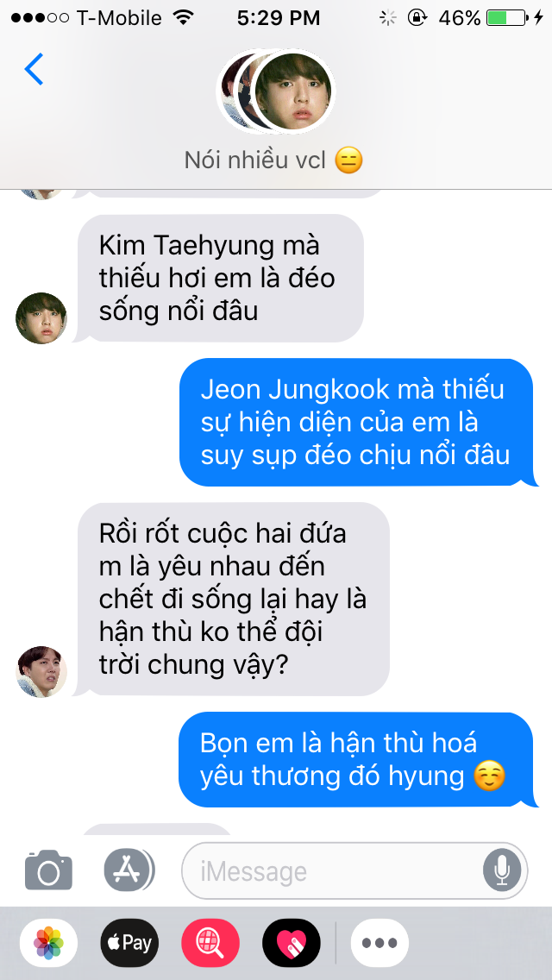Viewport: 552px width, 980px height.
Task: Open group avatars at top of chat
Action: [276, 91]
